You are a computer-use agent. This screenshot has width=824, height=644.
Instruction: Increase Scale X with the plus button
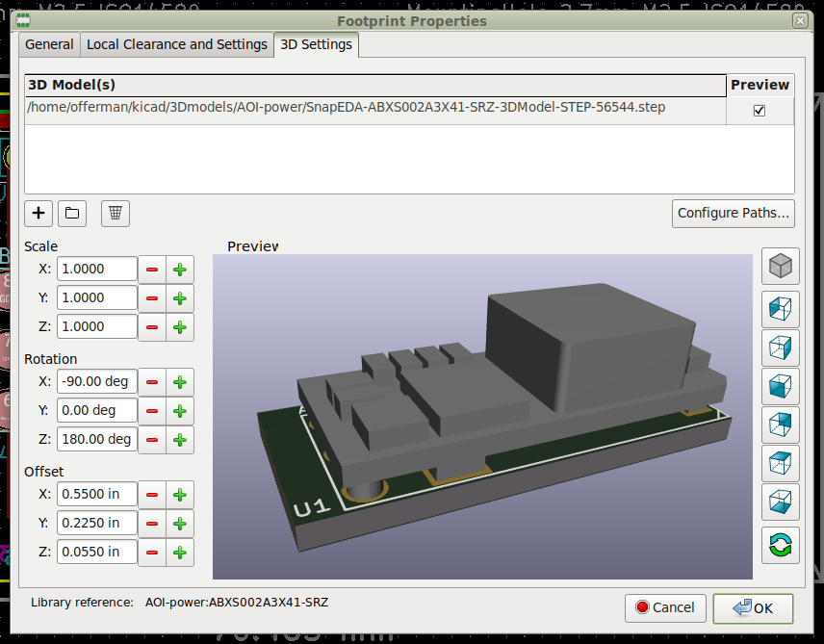[179, 270]
